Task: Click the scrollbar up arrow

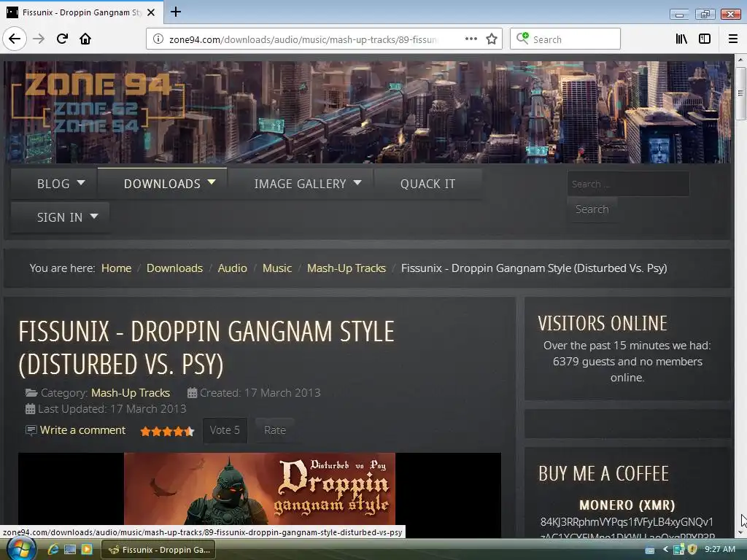Action: (740, 60)
